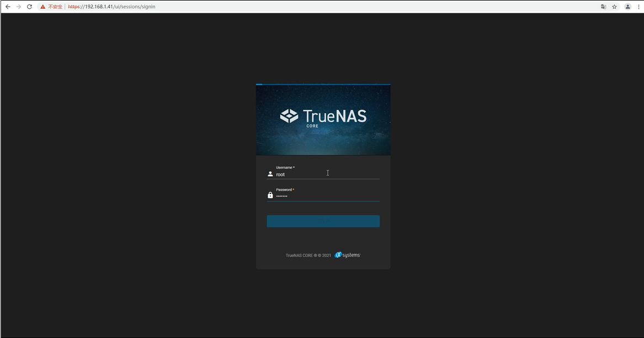Click the TrueNAS CORE copyright text
644x338 pixels.
point(308,256)
